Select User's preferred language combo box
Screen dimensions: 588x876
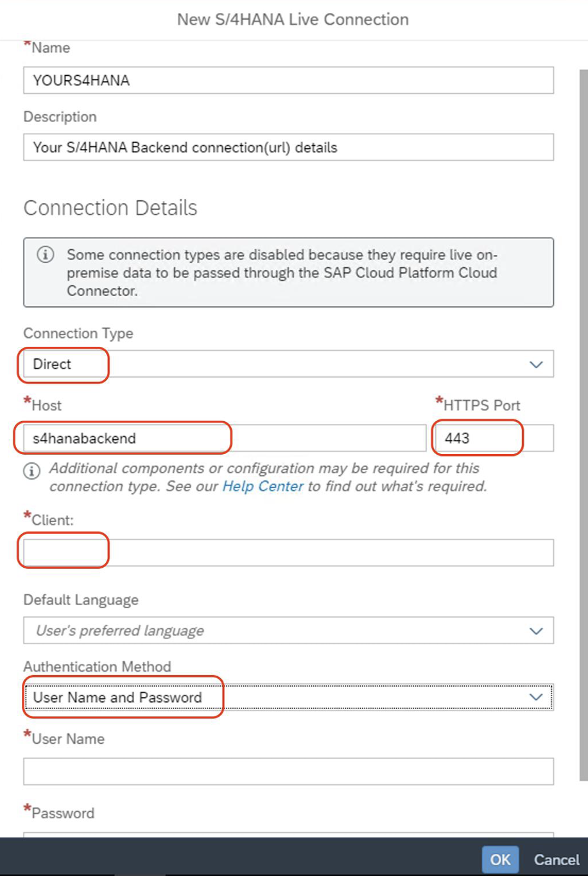click(x=288, y=631)
